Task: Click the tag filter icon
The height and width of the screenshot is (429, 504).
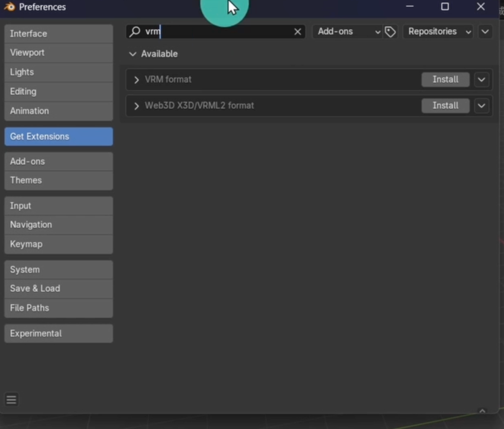Action: [x=391, y=32]
